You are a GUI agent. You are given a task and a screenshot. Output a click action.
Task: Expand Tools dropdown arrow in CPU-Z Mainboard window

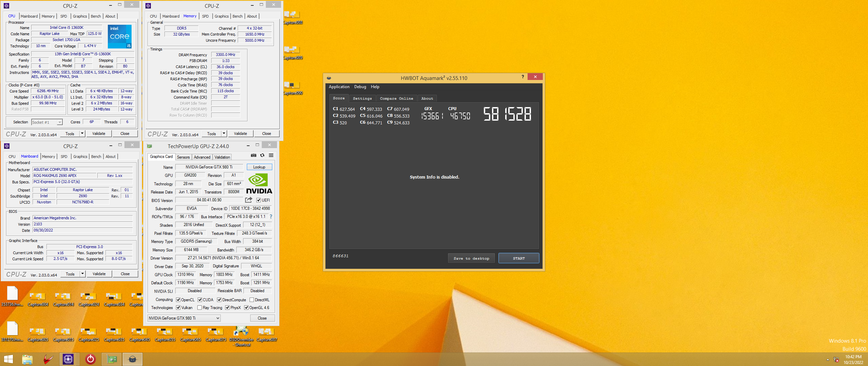click(x=82, y=274)
